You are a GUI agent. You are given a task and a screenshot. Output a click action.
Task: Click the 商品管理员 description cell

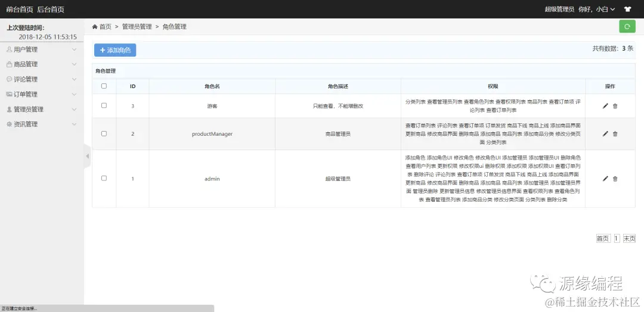point(338,133)
